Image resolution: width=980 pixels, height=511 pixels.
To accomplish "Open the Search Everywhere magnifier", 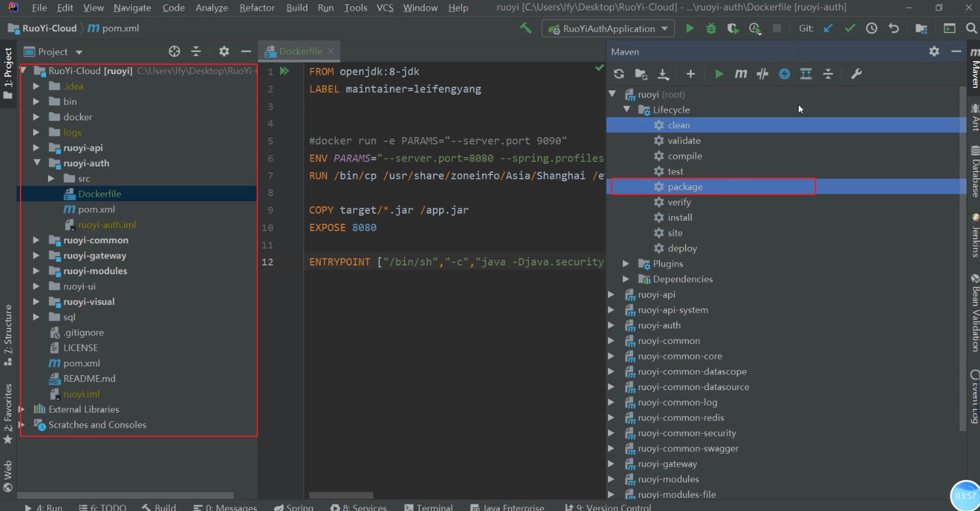I will (x=971, y=28).
